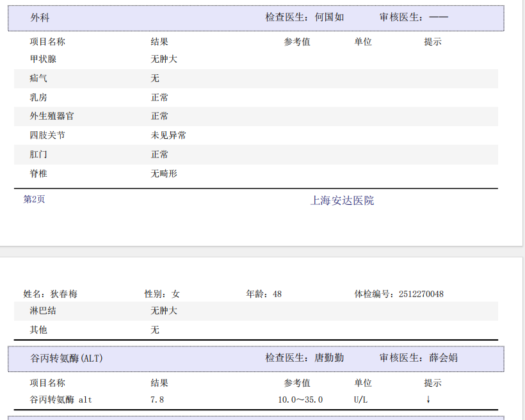Select examining doctor name 何国如
525x420 pixels.
pos(329,17)
